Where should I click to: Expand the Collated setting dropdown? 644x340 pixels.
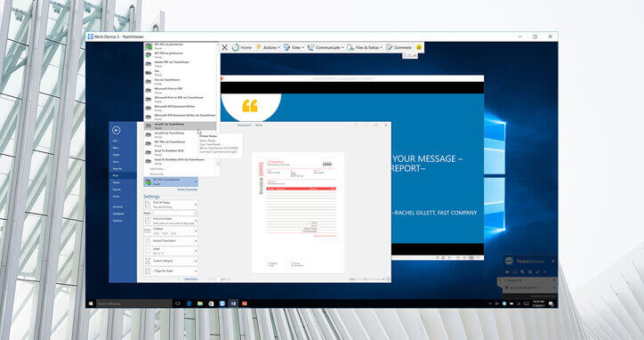(x=171, y=231)
